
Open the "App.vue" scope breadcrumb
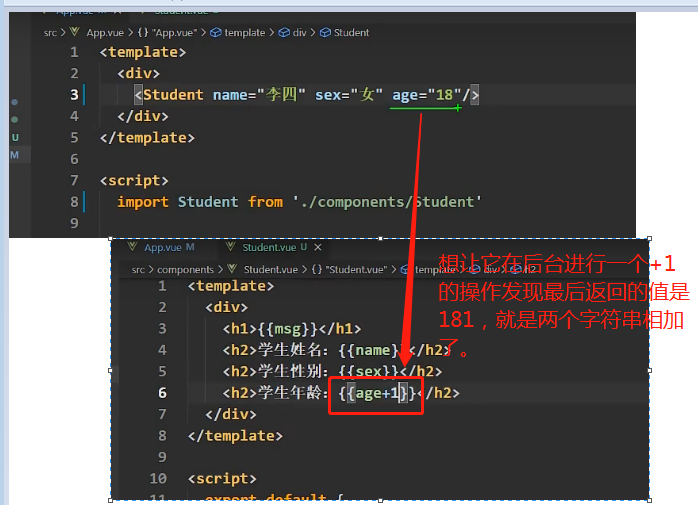(174, 33)
